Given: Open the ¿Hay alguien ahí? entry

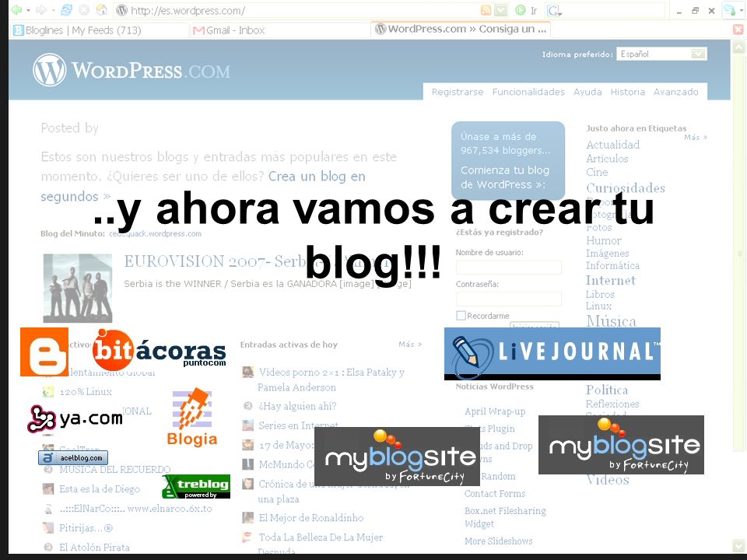Looking at the screenshot, I should coord(297,406).
